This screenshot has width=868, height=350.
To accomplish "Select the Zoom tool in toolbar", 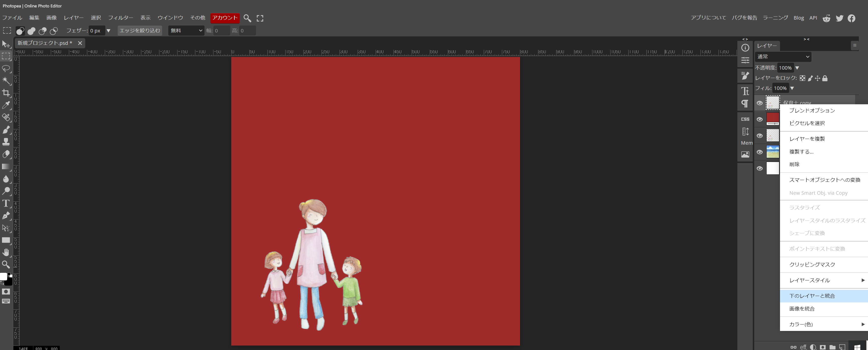I will point(6,265).
